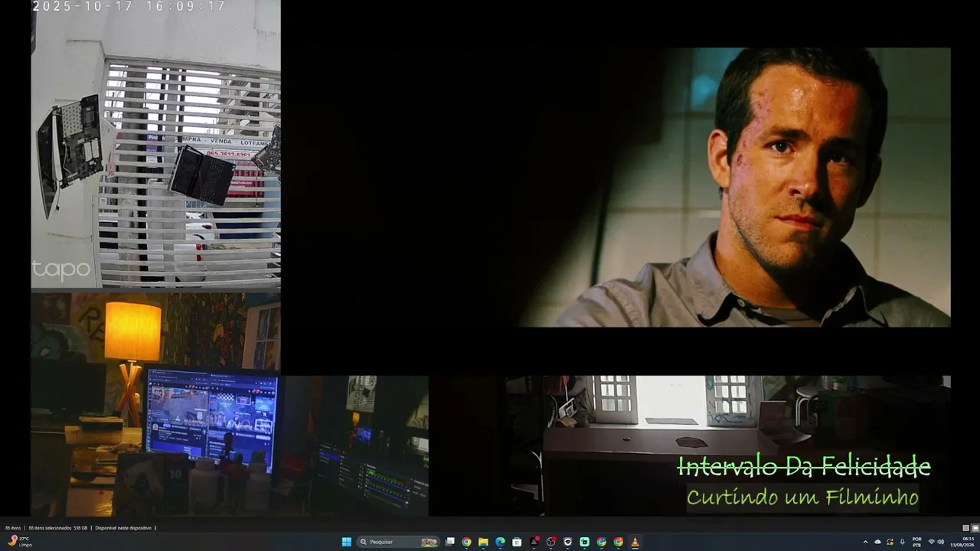Open the weather widget showing 27°C Limpo
980x551 pixels.
pos(20,542)
